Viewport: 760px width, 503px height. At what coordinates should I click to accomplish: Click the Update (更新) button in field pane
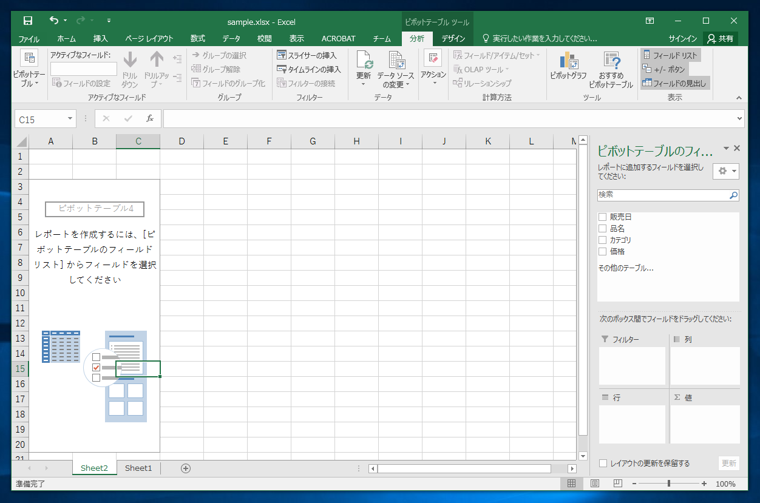click(x=728, y=463)
